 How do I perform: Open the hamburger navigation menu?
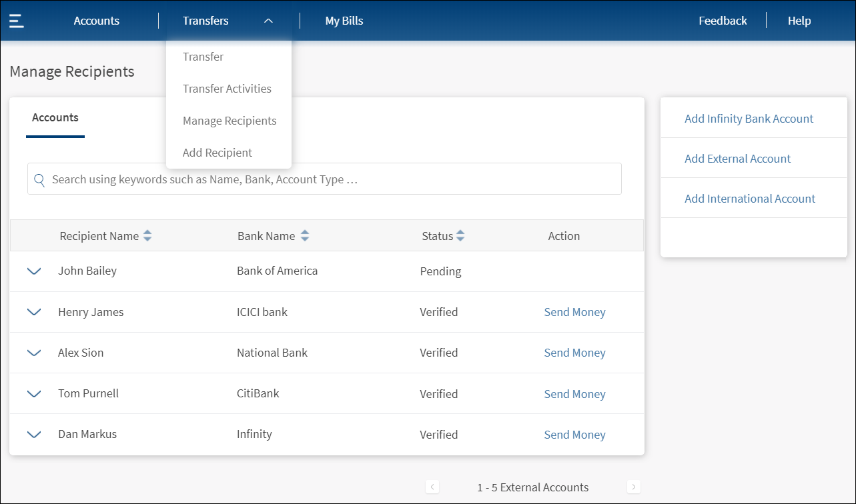click(17, 21)
